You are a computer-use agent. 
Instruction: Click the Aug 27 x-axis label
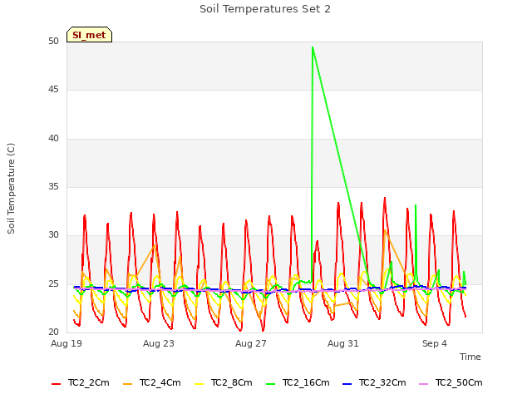click(251, 343)
